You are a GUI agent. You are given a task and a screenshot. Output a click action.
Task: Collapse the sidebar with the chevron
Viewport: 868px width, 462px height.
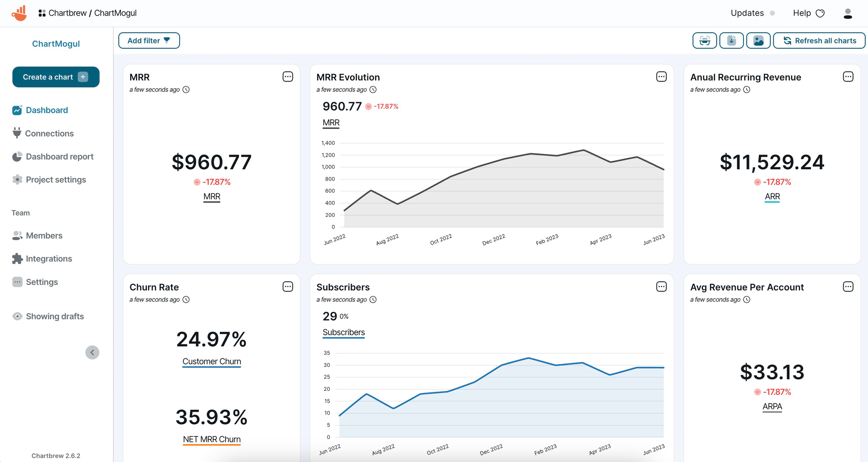[x=92, y=352]
